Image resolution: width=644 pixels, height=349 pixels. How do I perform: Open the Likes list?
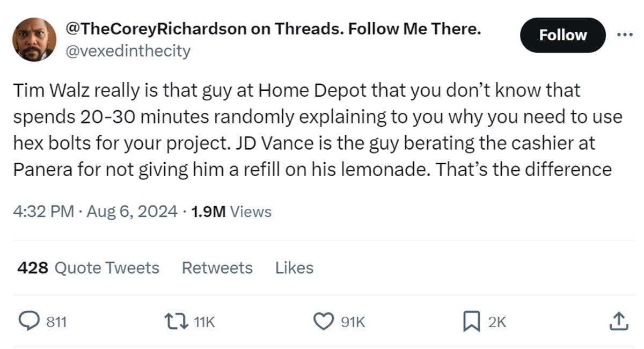pyautogui.click(x=294, y=267)
